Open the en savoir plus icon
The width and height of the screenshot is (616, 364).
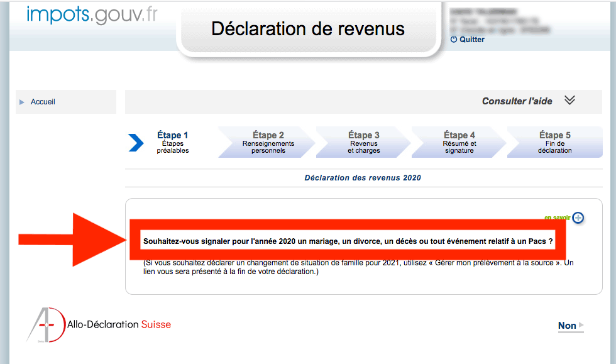point(578,218)
